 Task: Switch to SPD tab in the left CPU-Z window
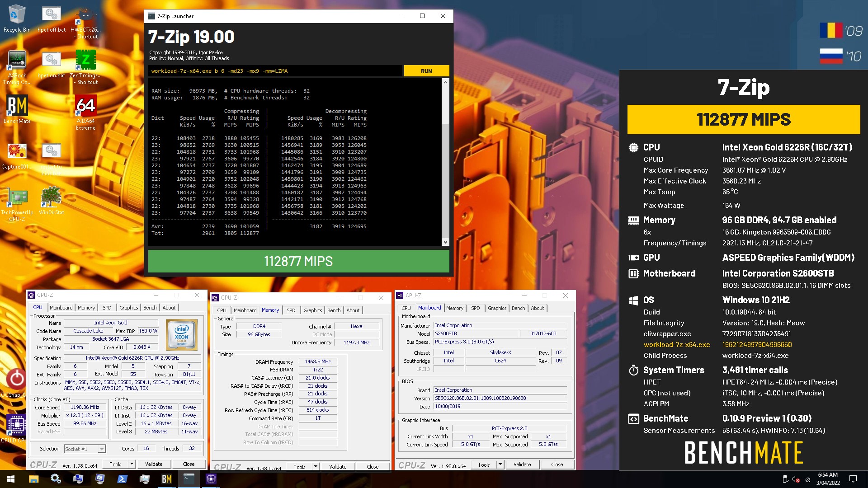107,308
